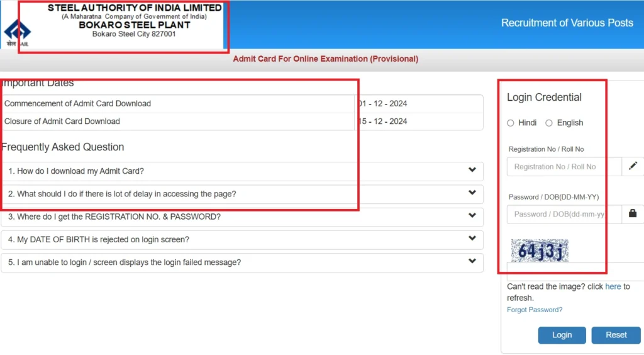Click the captcha image 64j3j
The height and width of the screenshot is (355, 644).
click(540, 251)
